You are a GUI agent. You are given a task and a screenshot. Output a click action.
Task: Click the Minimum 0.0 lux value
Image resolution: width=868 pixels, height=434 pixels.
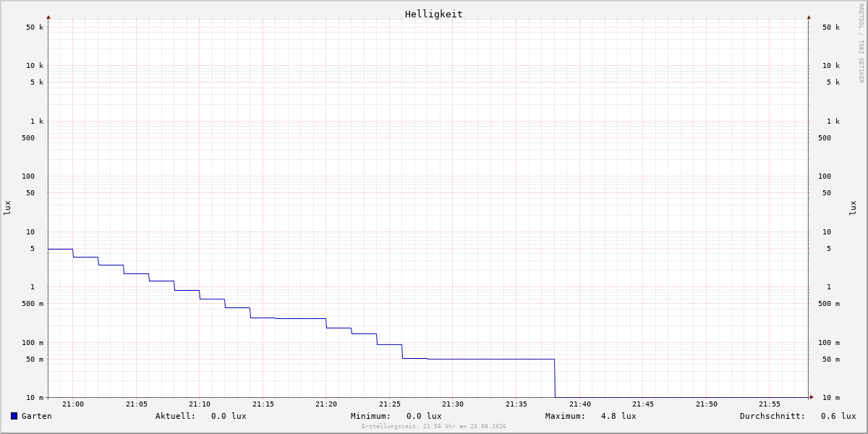[424, 416]
